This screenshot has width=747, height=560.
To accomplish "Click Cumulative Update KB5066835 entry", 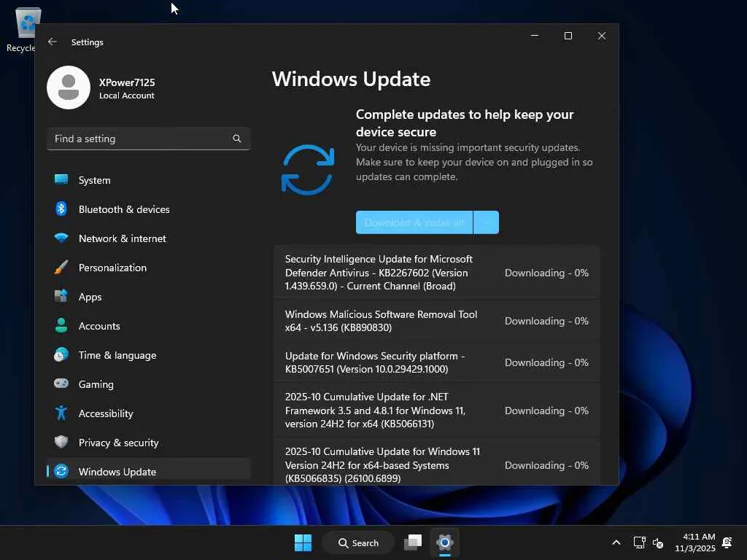I will click(x=437, y=464).
